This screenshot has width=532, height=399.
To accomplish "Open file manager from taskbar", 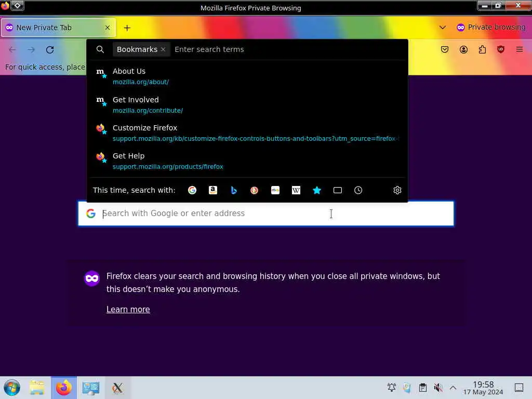I will click(x=37, y=388).
